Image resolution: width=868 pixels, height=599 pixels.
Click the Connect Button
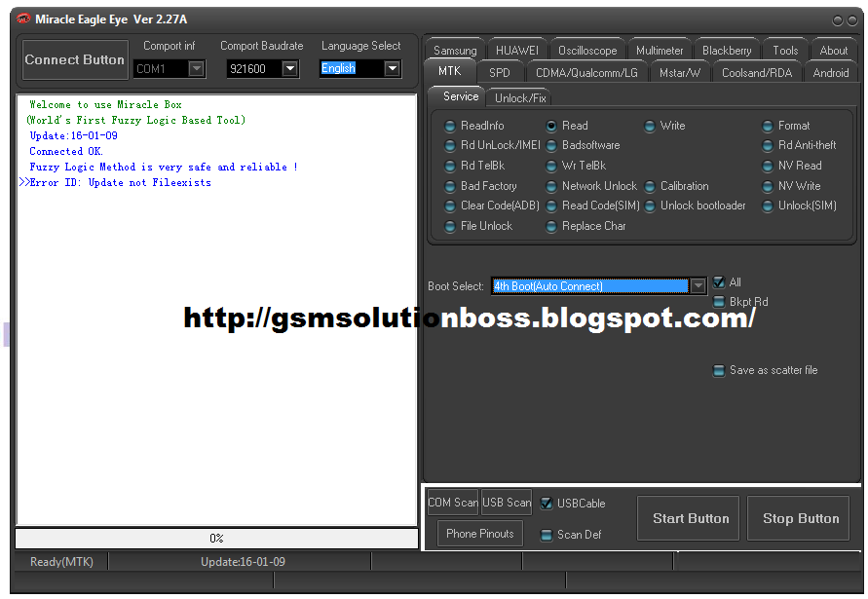pos(75,59)
